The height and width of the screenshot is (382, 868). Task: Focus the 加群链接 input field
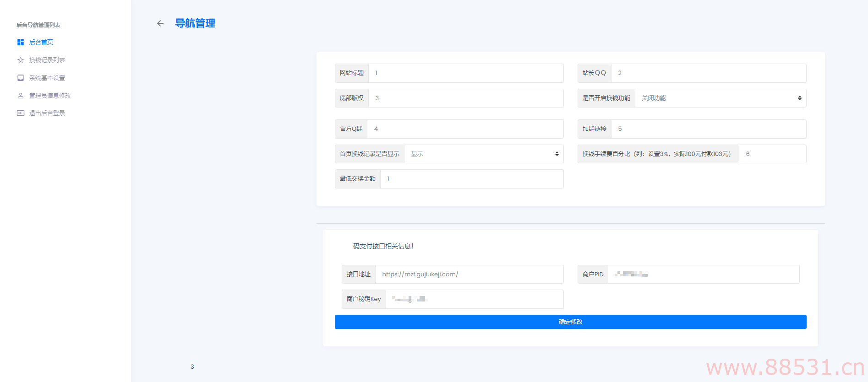click(x=709, y=129)
